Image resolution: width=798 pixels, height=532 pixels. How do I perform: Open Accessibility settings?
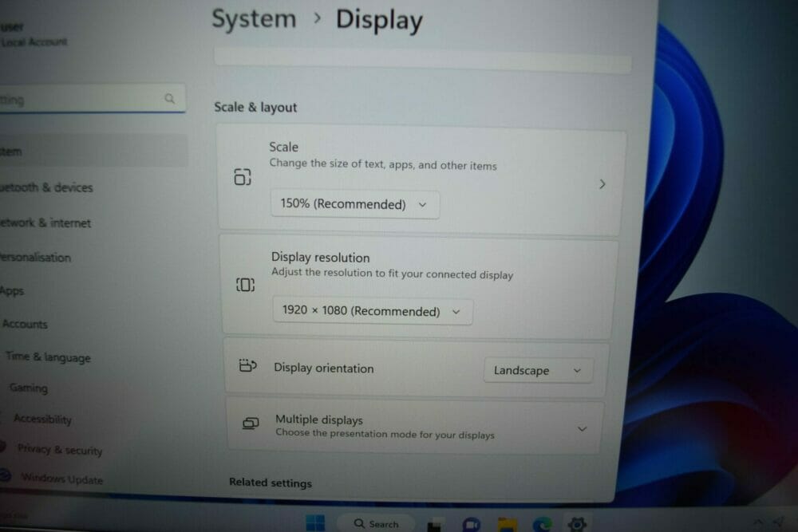click(43, 419)
